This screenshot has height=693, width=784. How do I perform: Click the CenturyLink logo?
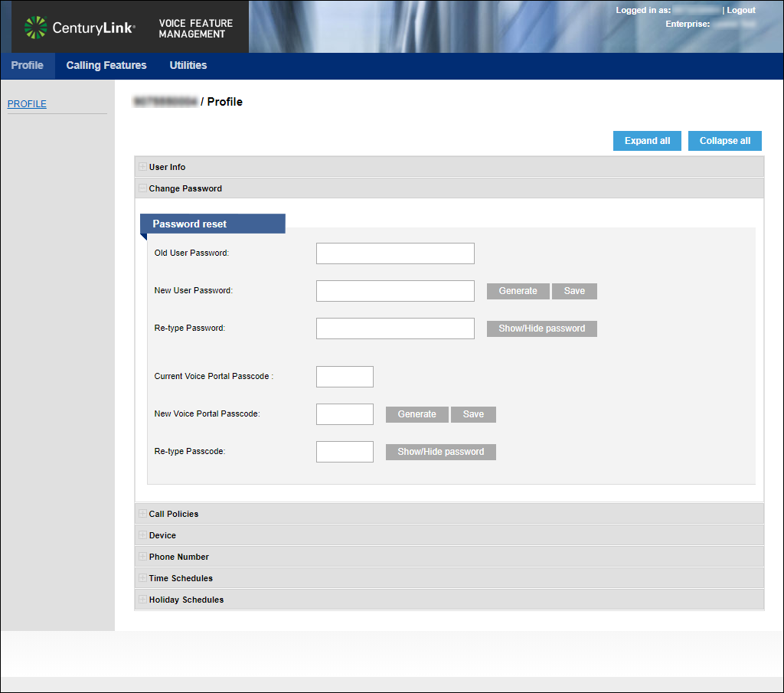pos(80,28)
